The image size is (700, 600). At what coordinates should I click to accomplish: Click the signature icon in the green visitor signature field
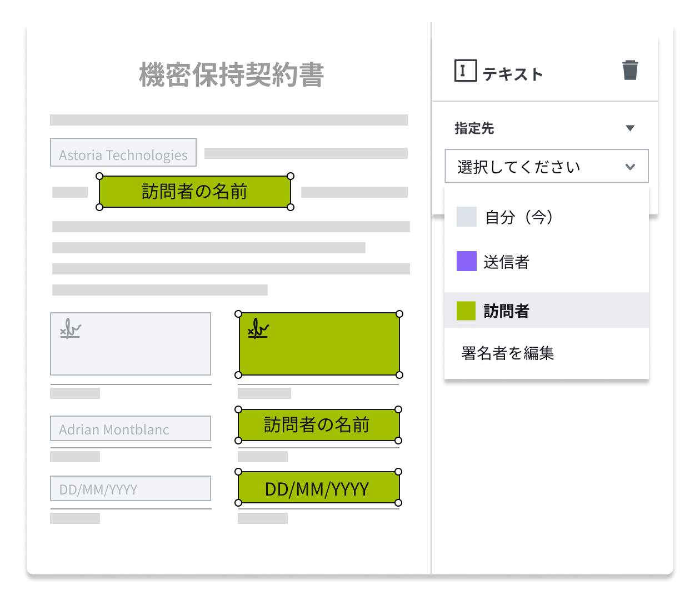257,330
